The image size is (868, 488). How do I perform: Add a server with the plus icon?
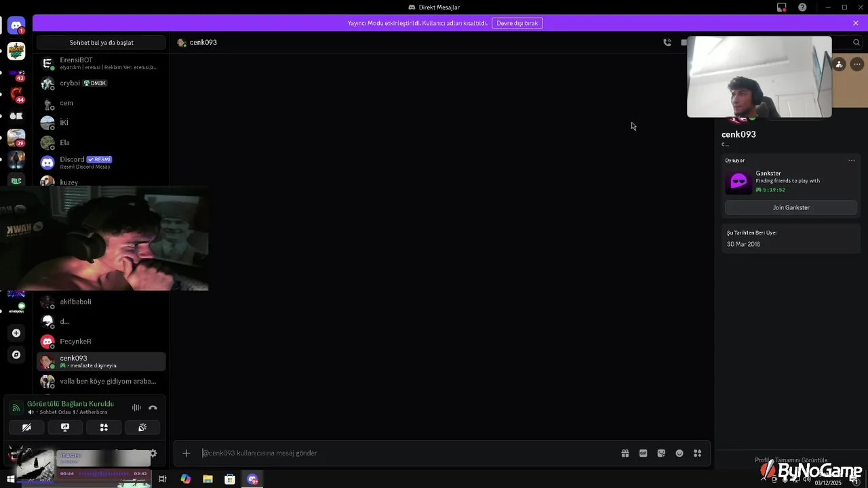(16, 333)
